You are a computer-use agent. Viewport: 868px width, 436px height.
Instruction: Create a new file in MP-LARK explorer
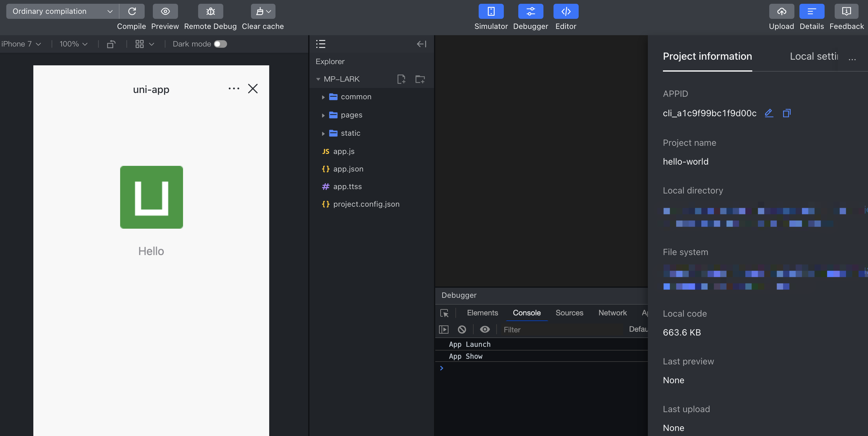coord(401,79)
